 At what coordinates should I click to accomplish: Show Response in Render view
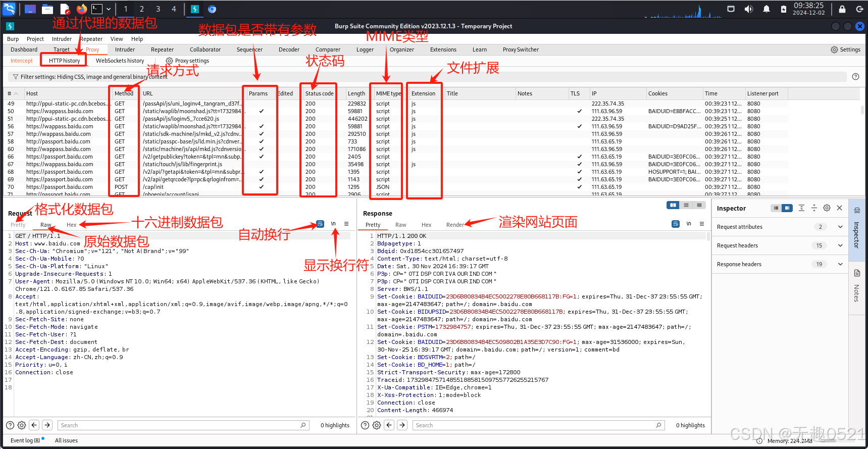pos(454,225)
